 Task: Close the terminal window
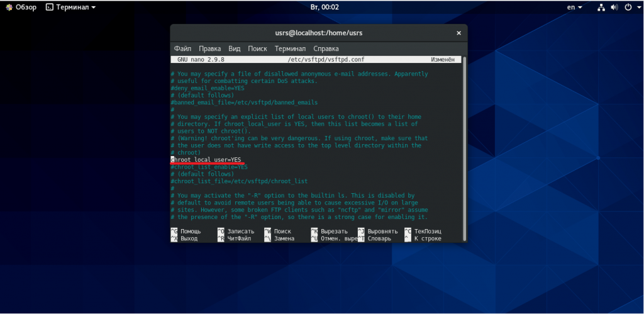tap(458, 33)
